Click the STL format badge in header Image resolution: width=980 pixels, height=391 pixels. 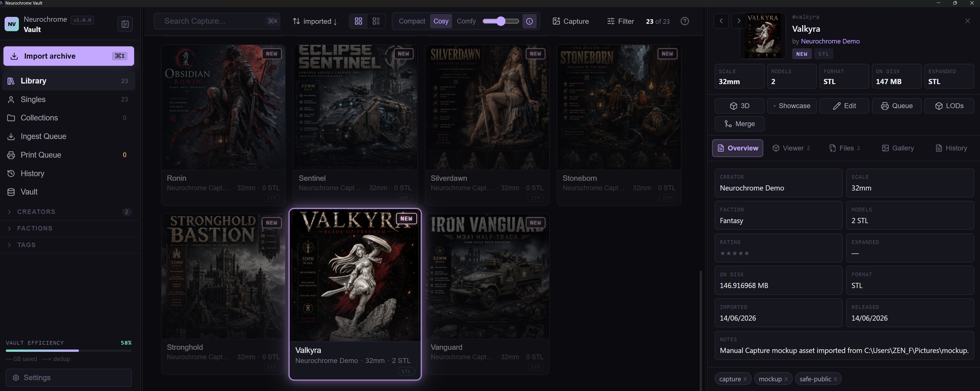click(x=824, y=54)
